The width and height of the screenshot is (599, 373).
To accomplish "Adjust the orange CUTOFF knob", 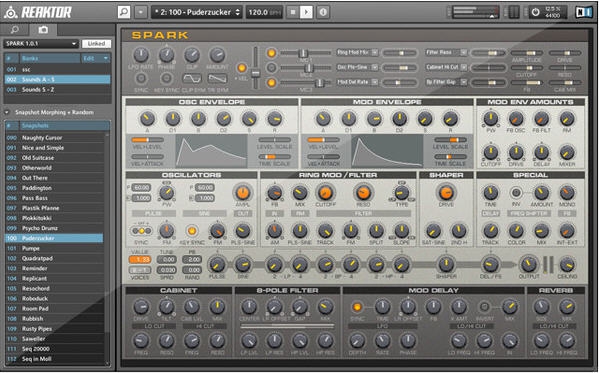I will [x=325, y=192].
